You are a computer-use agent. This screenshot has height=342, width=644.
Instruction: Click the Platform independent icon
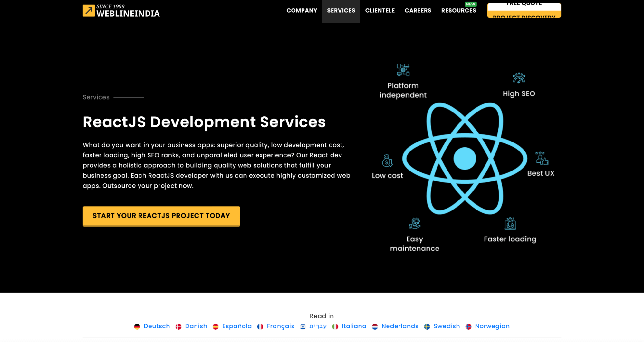point(403,69)
